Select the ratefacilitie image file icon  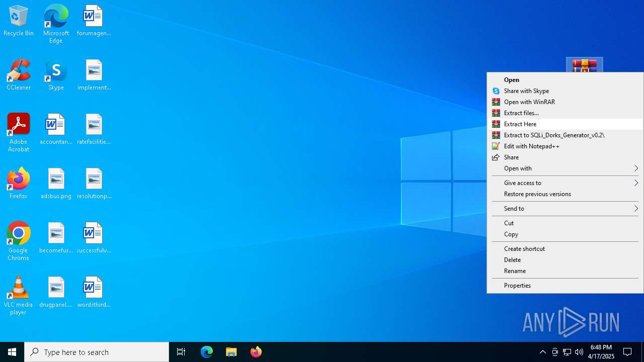tap(94, 130)
